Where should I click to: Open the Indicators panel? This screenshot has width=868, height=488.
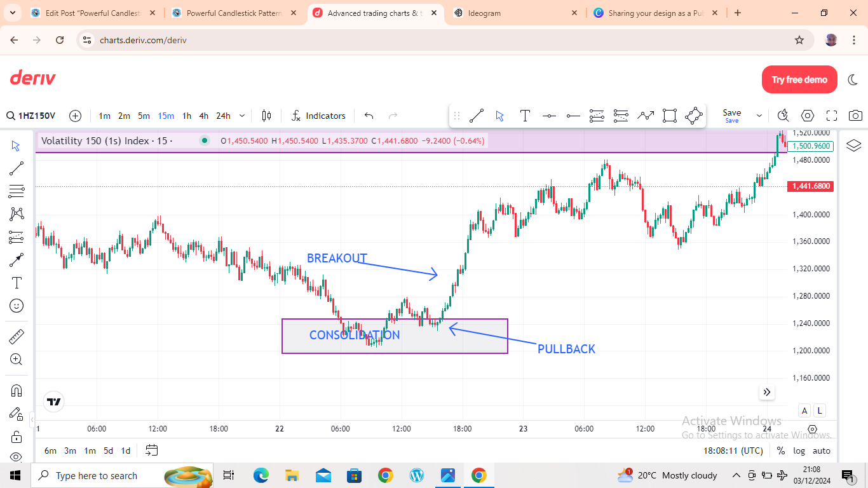318,116
